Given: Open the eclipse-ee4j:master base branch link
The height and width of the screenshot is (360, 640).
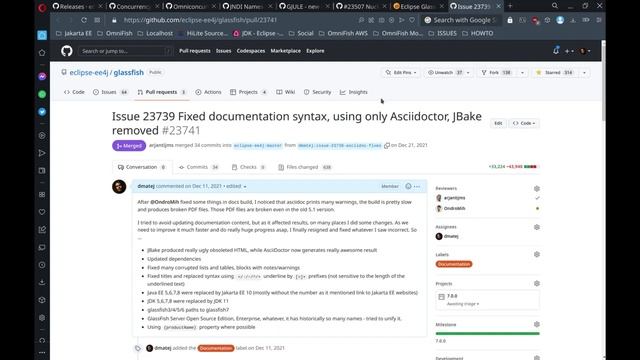Looking at the screenshot, I should [x=258, y=145].
